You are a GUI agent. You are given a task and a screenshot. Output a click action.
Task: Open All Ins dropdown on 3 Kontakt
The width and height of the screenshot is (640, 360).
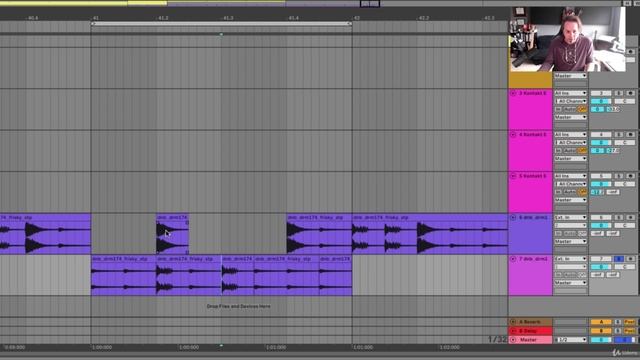click(x=570, y=93)
